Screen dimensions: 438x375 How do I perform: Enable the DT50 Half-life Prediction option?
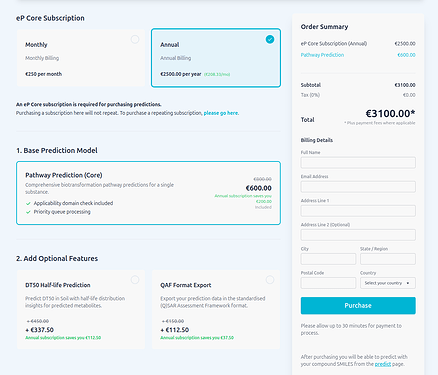coord(135,280)
